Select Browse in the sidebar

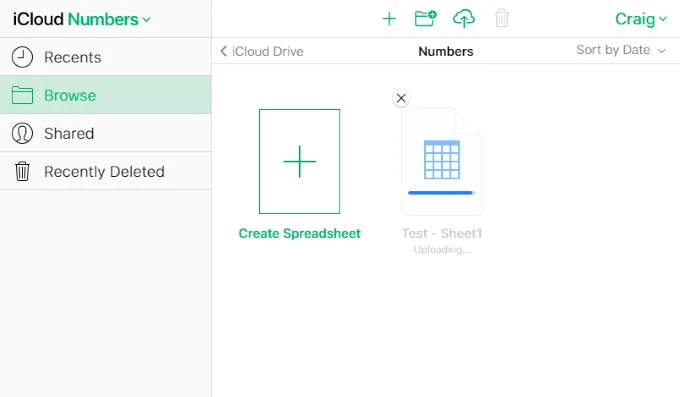point(105,95)
